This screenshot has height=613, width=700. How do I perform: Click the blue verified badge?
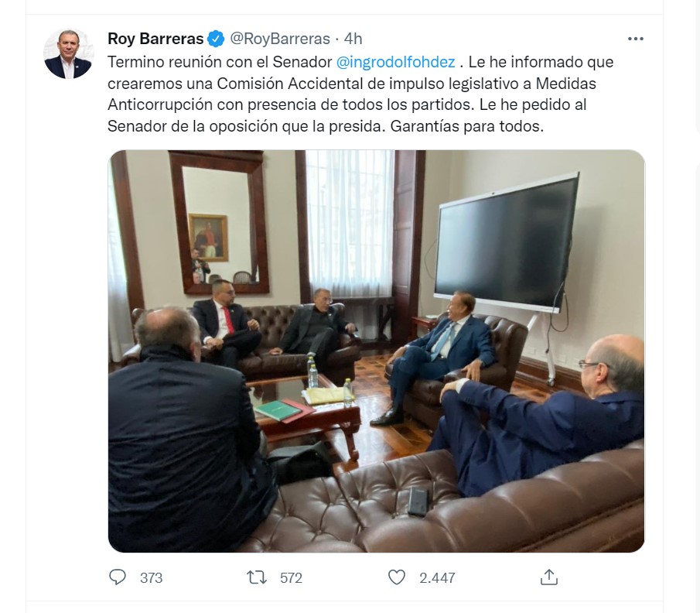[216, 39]
